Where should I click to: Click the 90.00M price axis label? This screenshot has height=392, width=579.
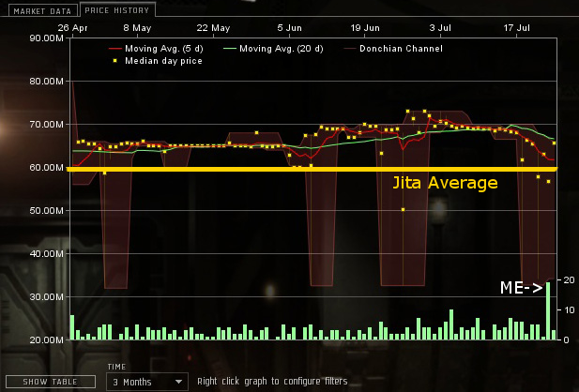click(x=48, y=38)
